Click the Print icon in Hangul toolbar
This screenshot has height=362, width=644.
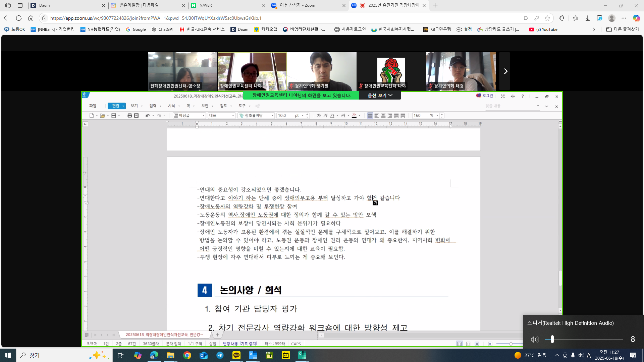[129, 116]
